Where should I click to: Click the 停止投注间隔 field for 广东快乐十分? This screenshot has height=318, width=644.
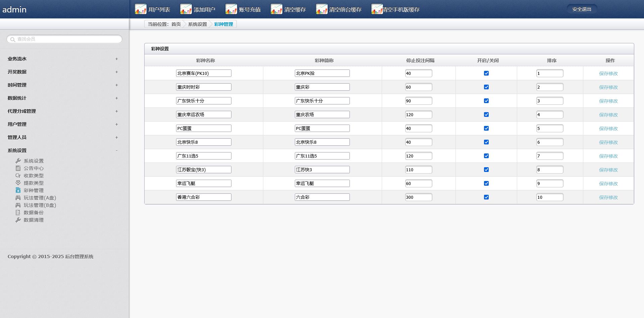coord(418,101)
